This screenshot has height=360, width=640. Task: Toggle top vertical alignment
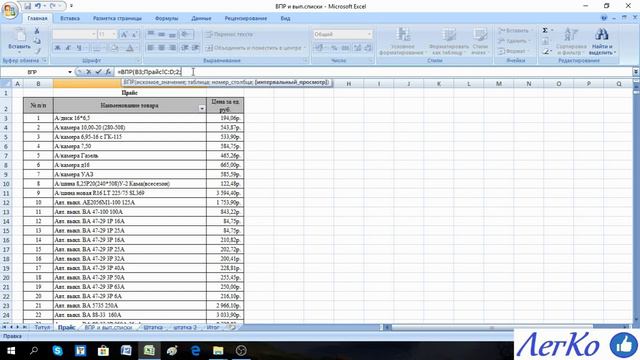click(151, 34)
